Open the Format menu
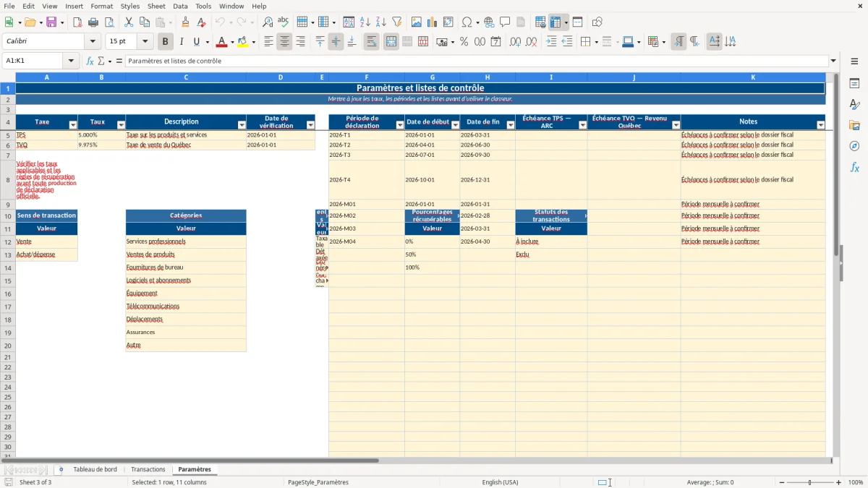This screenshot has width=868, height=488. click(101, 6)
